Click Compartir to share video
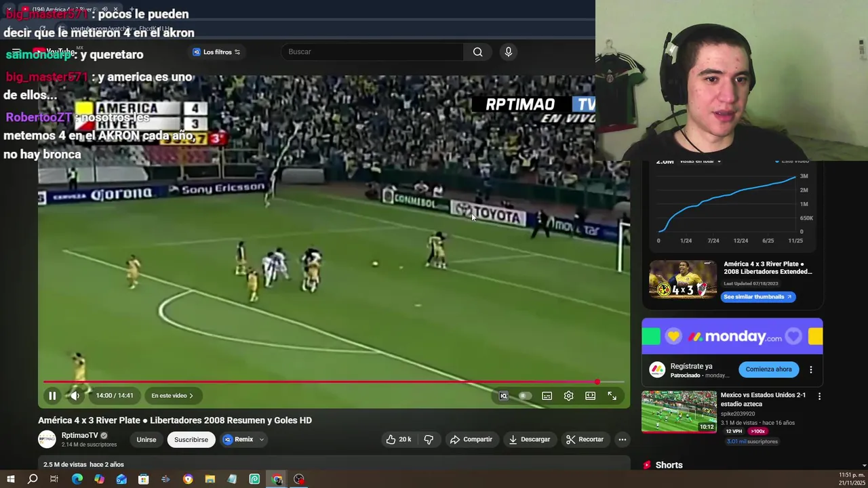This screenshot has height=488, width=868. 471,440
